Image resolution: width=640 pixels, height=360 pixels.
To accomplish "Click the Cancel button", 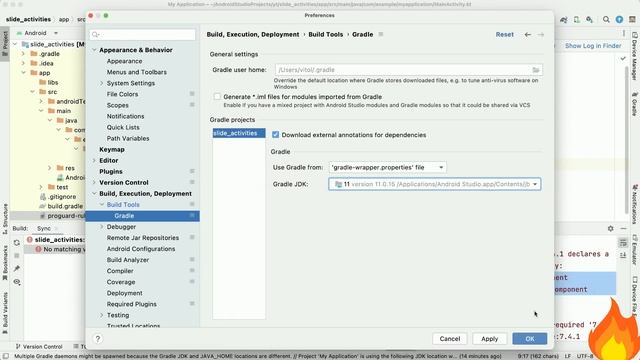I will coord(450,339).
